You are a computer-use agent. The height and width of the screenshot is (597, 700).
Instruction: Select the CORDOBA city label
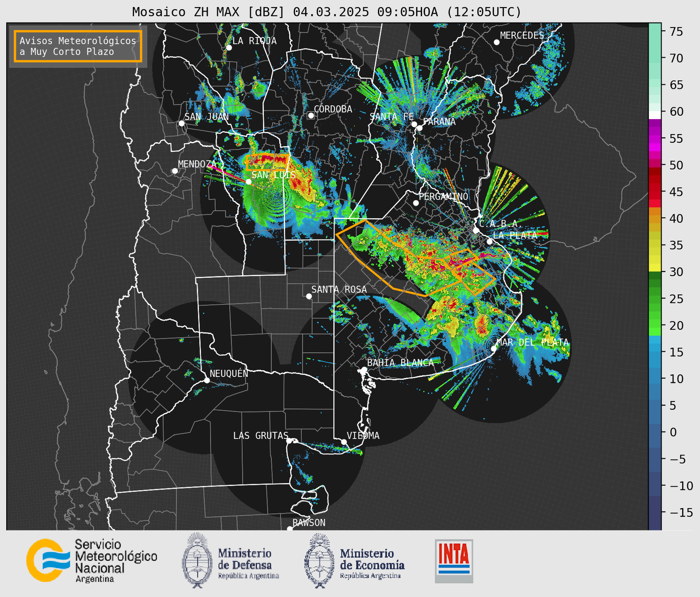(333, 109)
